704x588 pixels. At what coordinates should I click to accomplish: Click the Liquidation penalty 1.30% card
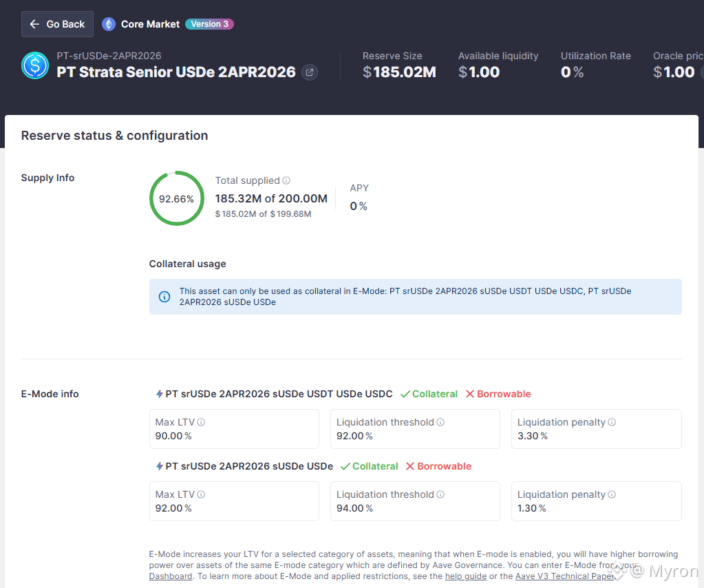tap(596, 501)
